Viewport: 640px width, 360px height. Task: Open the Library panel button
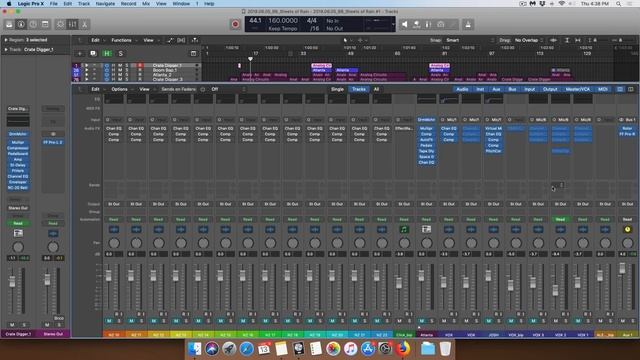[x=9, y=24]
